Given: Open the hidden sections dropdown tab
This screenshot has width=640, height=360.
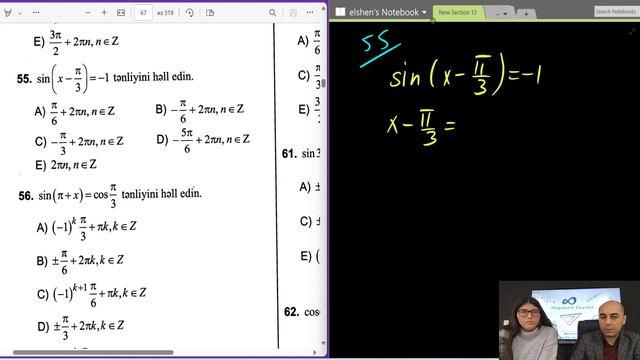Looking at the screenshot, I should [x=502, y=13].
